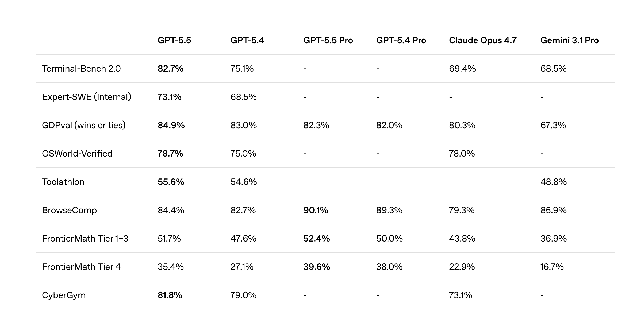Select the GPT-5.5 Pro column header

[x=328, y=40]
